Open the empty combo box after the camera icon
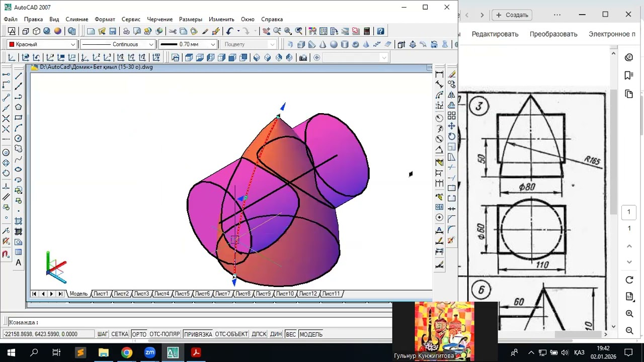 [355, 58]
